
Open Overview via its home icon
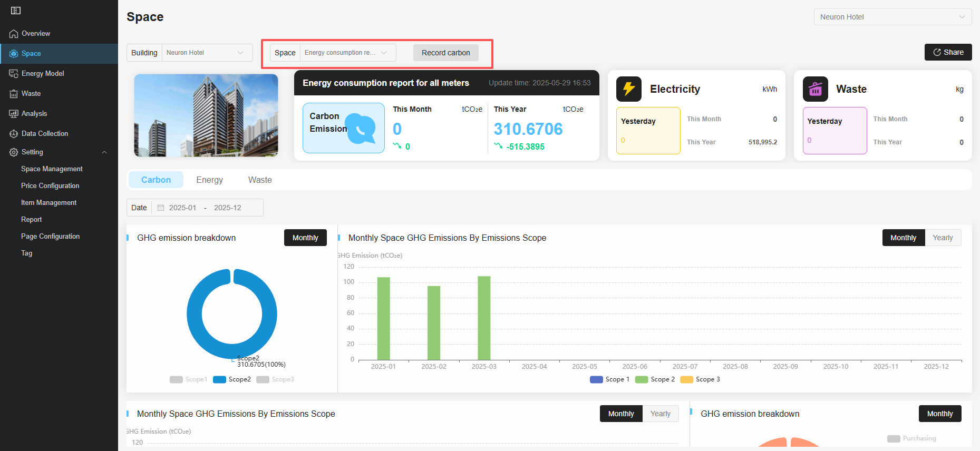14,34
